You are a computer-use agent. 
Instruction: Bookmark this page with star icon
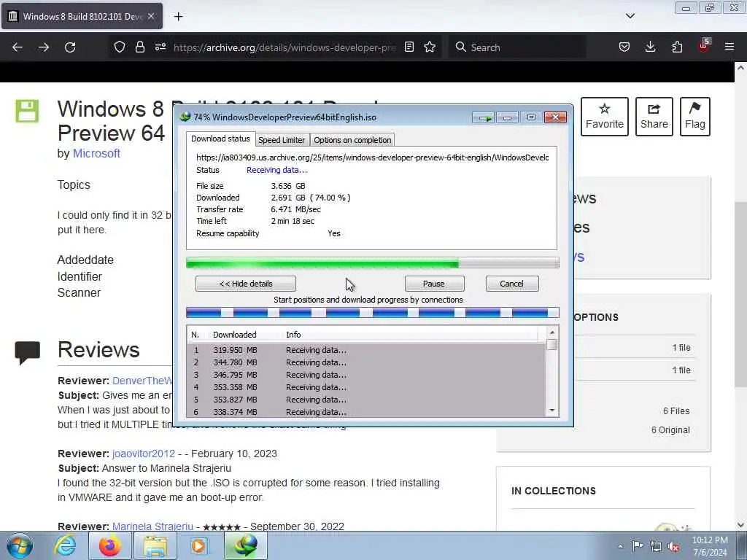[430, 47]
